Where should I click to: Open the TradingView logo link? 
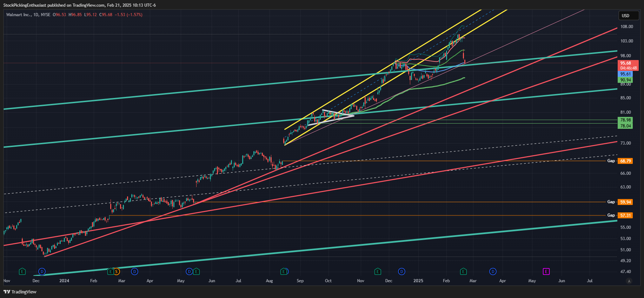coord(20,292)
